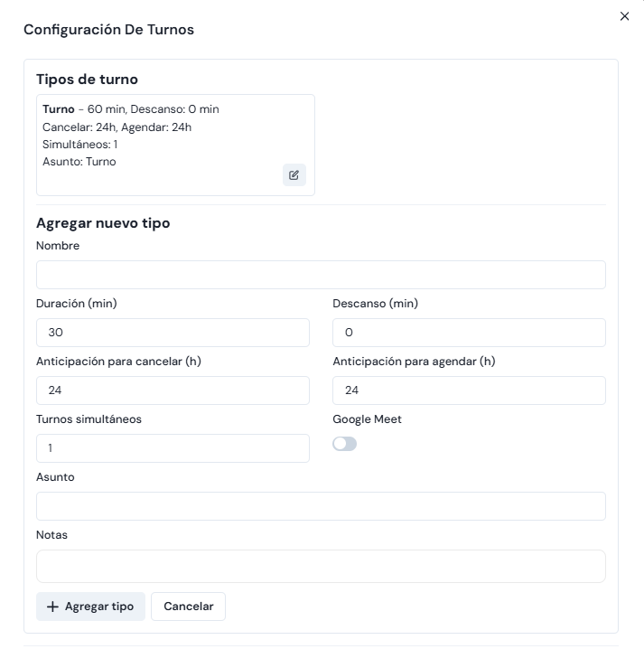This screenshot has width=644, height=649.
Task: Select the Turno 60 min card
Action: [x=163, y=136]
